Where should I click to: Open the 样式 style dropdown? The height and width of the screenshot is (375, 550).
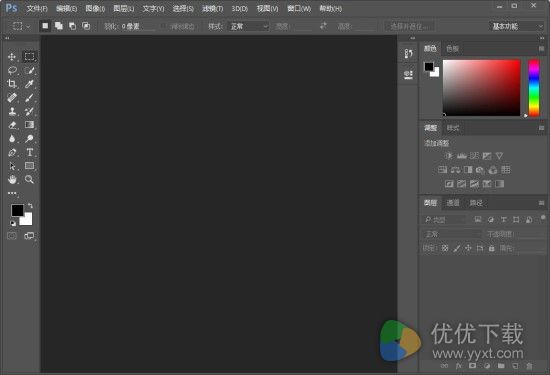249,26
